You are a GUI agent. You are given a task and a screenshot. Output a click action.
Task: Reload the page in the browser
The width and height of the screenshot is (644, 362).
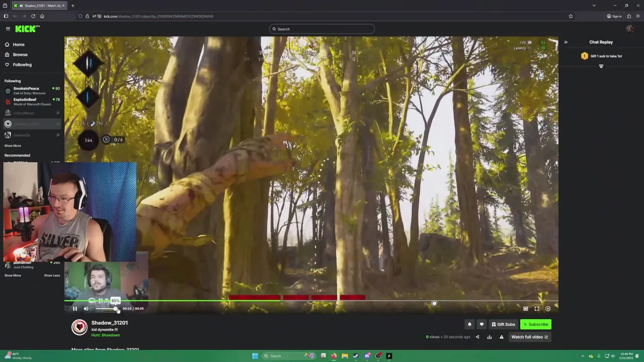[33, 16]
